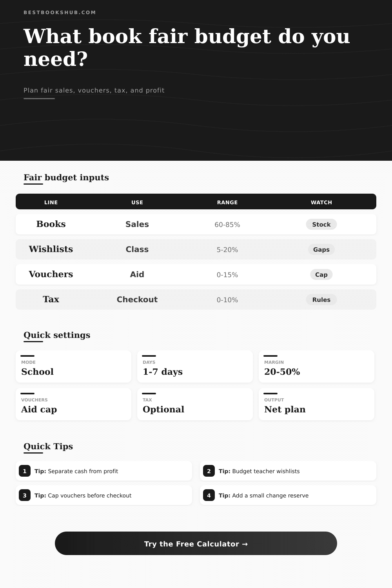Select the Rules watch pill
Screen dimensions: 392x588
[x=321, y=299]
